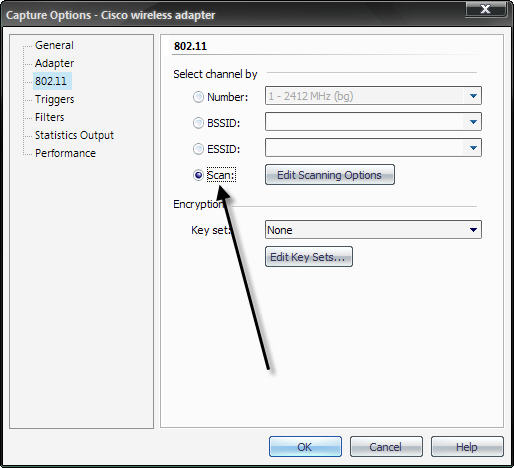This screenshot has width=514, height=468.
Task: Open the Help button
Action: coord(467,447)
